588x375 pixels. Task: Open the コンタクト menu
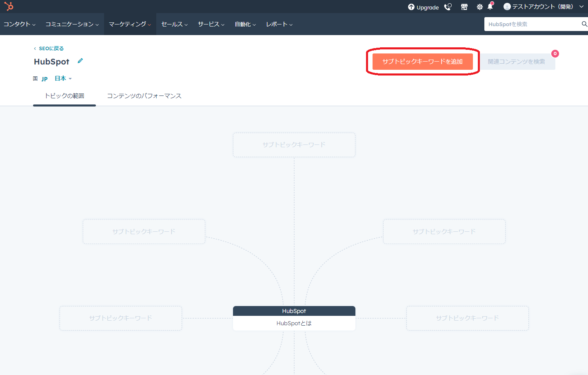(20, 24)
